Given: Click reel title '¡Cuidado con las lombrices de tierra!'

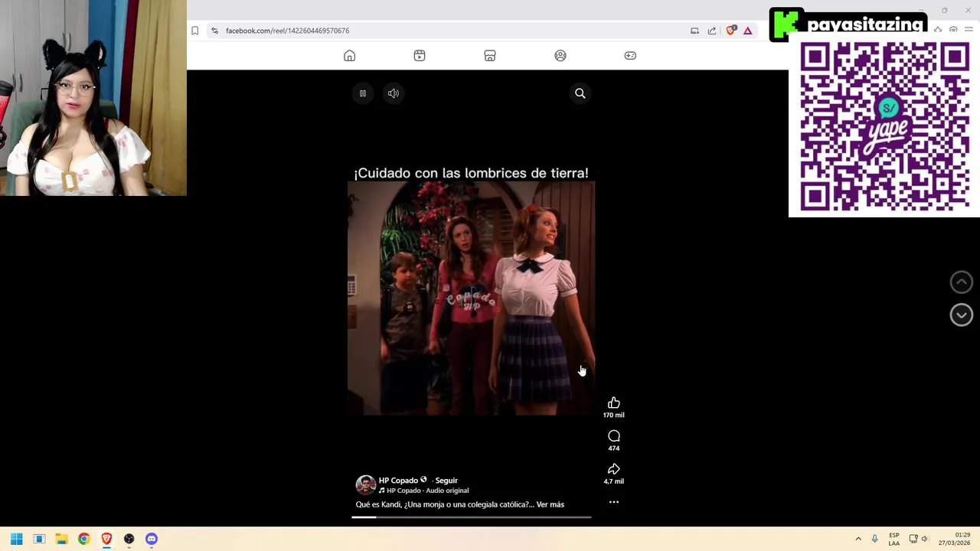Looking at the screenshot, I should coord(471,173).
